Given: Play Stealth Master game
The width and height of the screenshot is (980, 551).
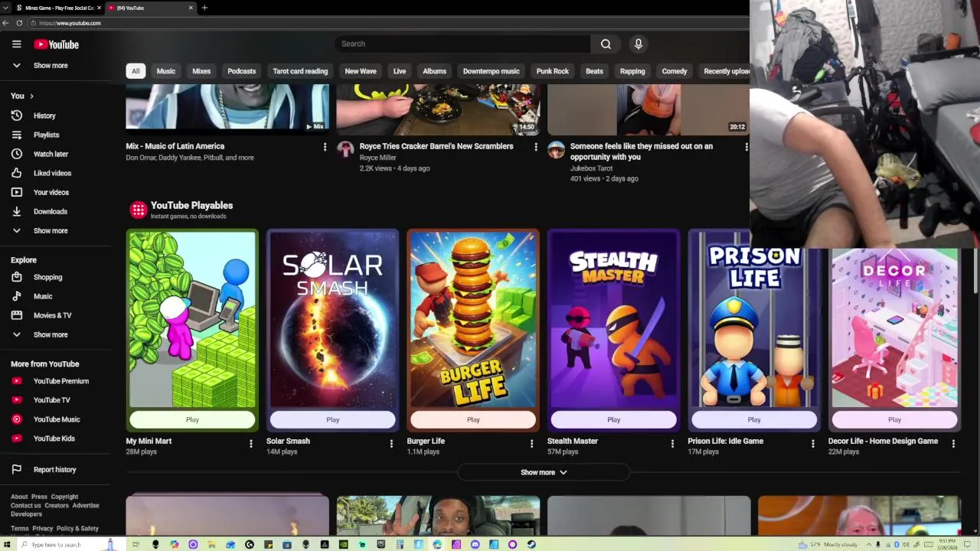Looking at the screenshot, I should pos(614,419).
